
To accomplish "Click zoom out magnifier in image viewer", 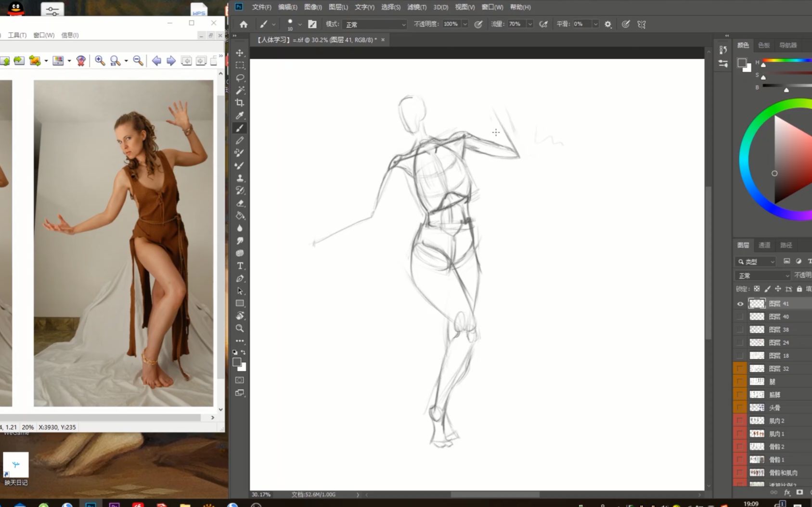I will [x=138, y=60].
